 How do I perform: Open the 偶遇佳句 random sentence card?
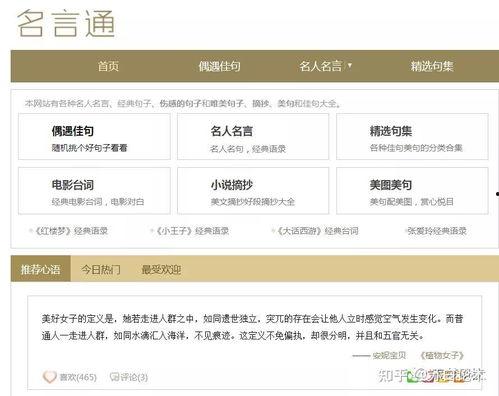(94, 137)
